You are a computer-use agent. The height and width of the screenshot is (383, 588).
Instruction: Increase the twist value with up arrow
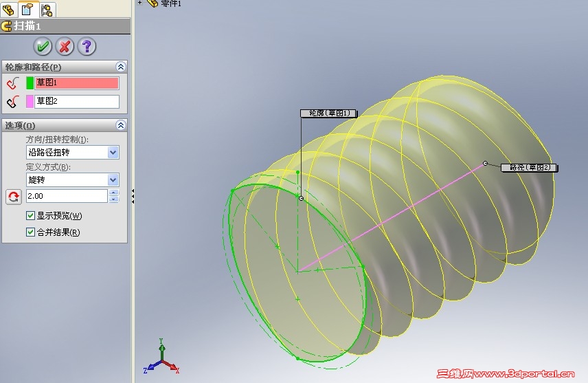(114, 193)
